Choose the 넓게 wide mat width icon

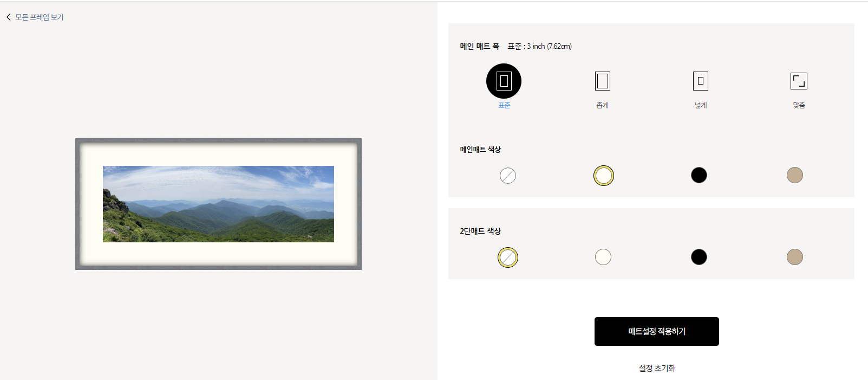[x=701, y=81]
